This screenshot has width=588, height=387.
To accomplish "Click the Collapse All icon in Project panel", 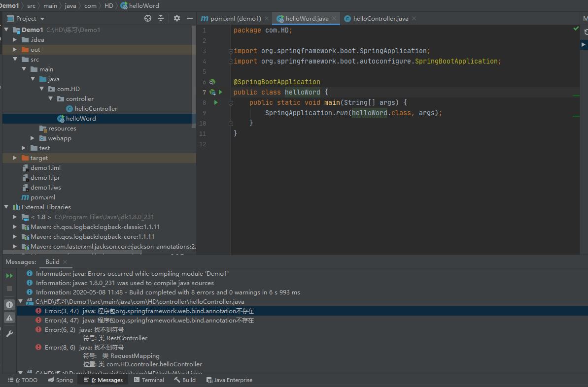I will 161,18.
